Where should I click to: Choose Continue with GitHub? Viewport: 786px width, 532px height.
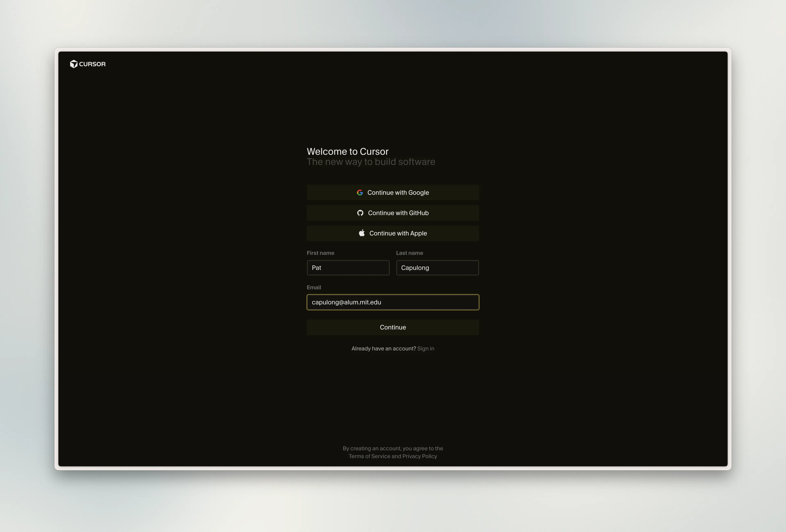pos(393,213)
